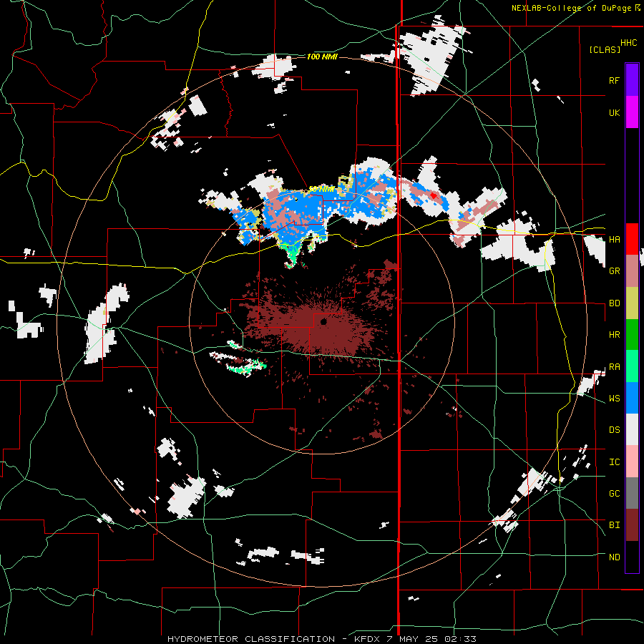
Task: Click the BD yellow legend block
Action: point(632,303)
